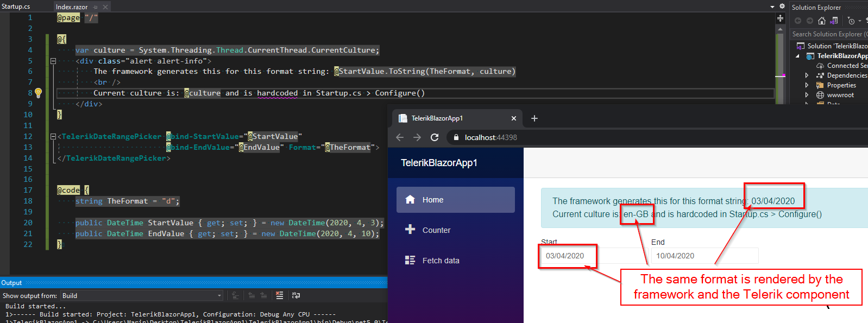The image size is (868, 323).
Task: Click line number 17 in the gutter
Action: pyautogui.click(x=28, y=190)
